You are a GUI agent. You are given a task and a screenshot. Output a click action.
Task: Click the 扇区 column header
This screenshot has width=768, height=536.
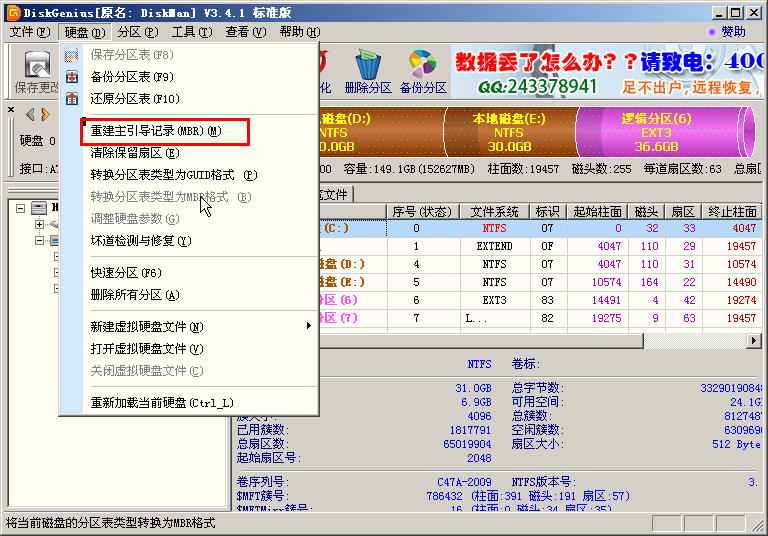point(683,212)
